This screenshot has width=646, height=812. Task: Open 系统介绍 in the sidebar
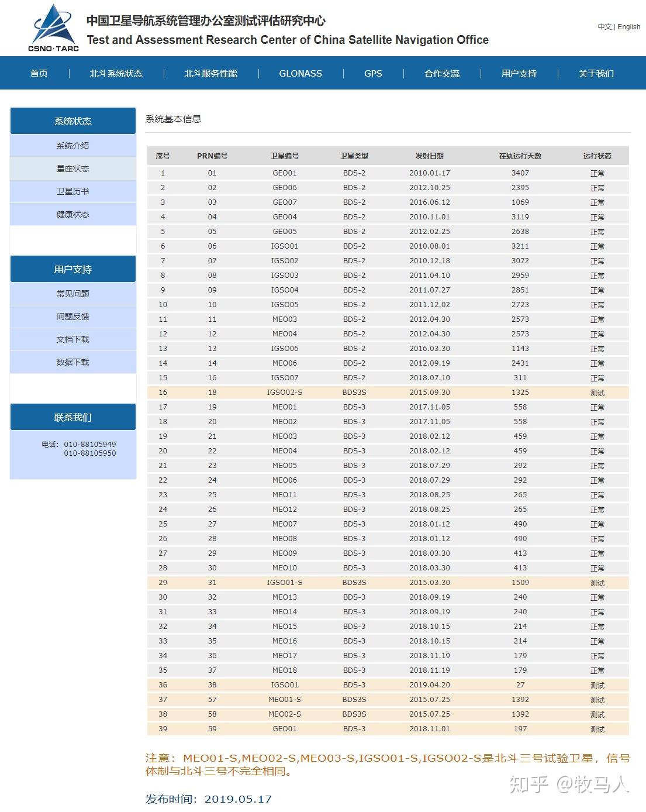(x=73, y=146)
